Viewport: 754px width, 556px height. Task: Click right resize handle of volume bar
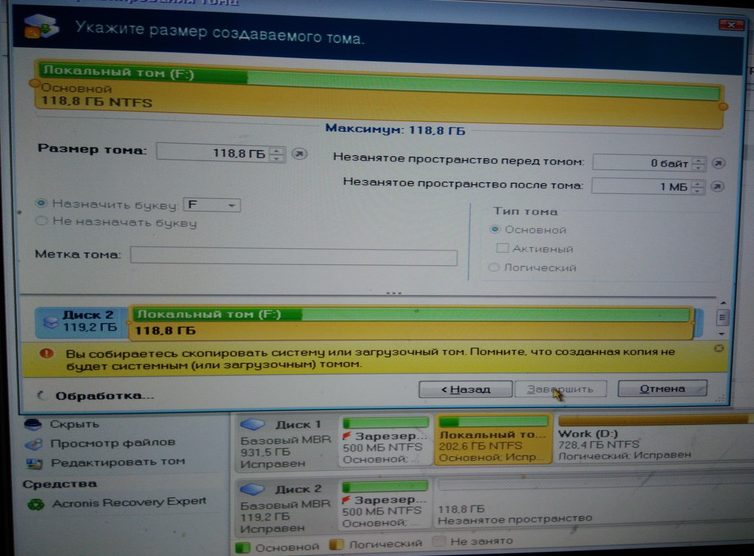723,106
